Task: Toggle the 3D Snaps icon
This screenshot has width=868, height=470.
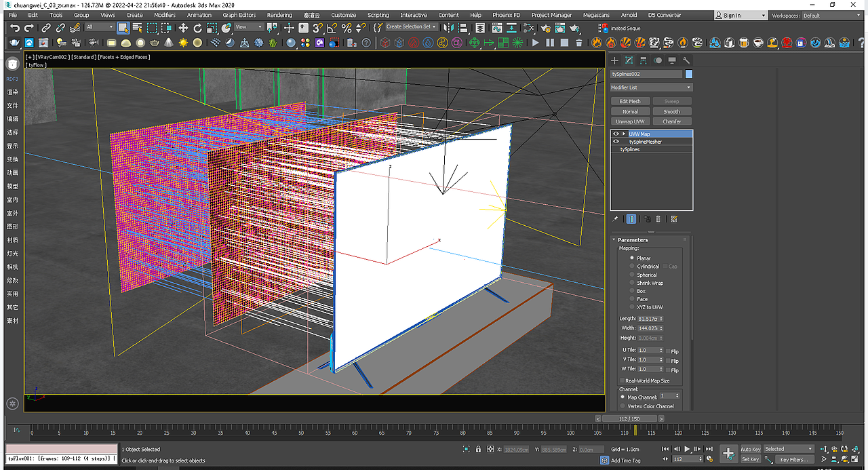Action: pos(317,28)
